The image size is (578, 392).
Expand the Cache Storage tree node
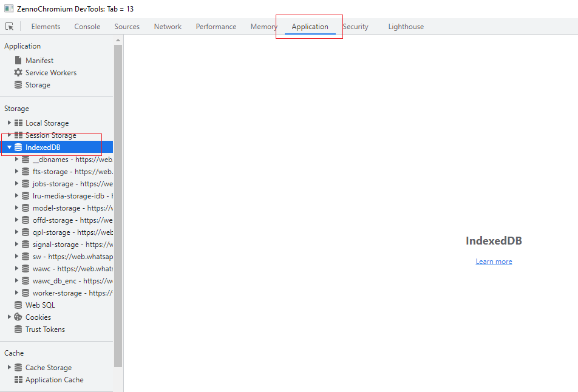pos(9,367)
